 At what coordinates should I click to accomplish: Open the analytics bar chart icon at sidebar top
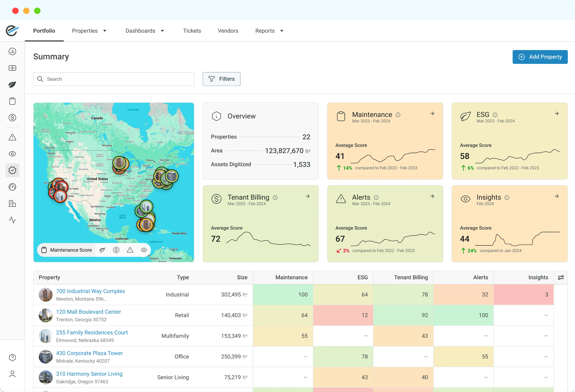pos(12,52)
